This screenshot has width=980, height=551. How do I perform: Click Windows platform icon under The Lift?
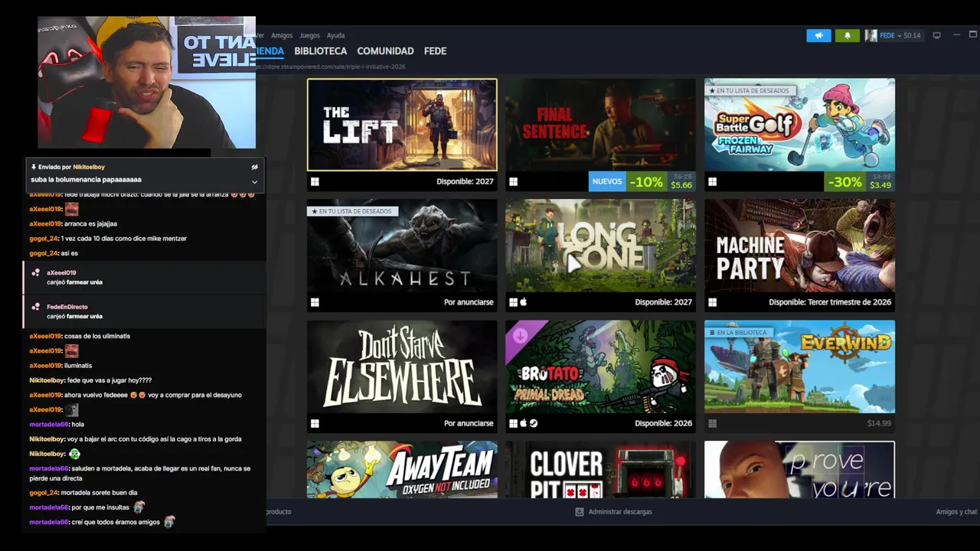click(x=315, y=181)
